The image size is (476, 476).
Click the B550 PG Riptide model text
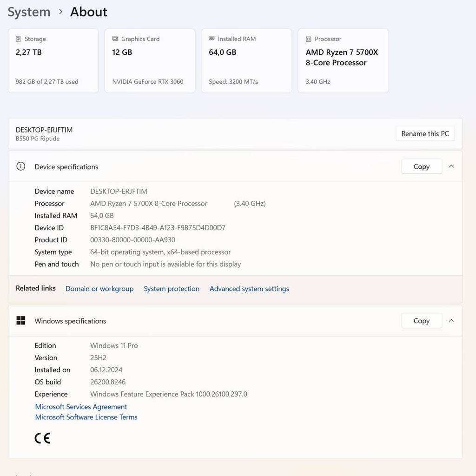[38, 139]
